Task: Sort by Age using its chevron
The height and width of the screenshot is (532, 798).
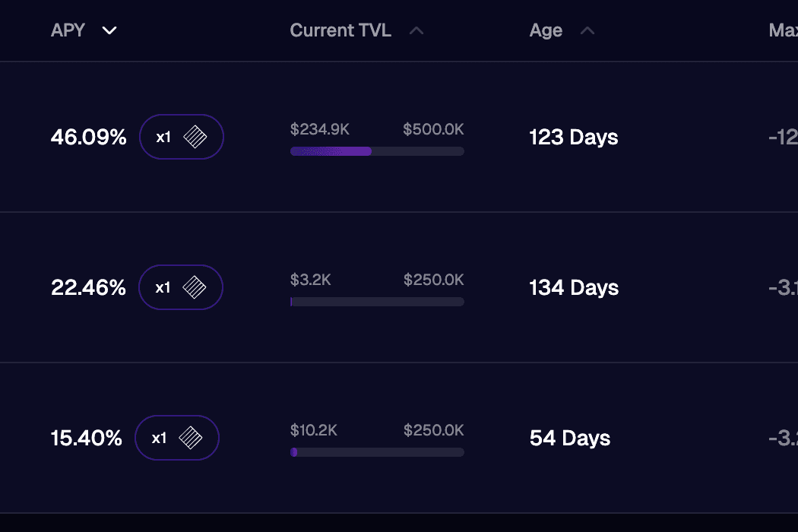Action: click(587, 30)
